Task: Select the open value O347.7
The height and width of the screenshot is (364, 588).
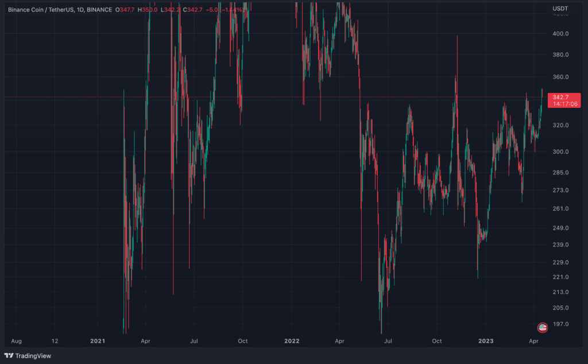Action: click(125, 10)
